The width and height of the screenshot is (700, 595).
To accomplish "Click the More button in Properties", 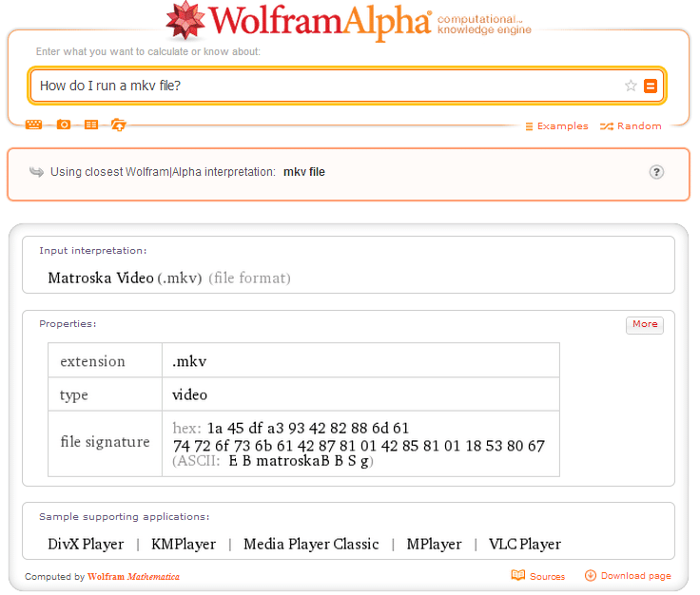I will 644,325.
